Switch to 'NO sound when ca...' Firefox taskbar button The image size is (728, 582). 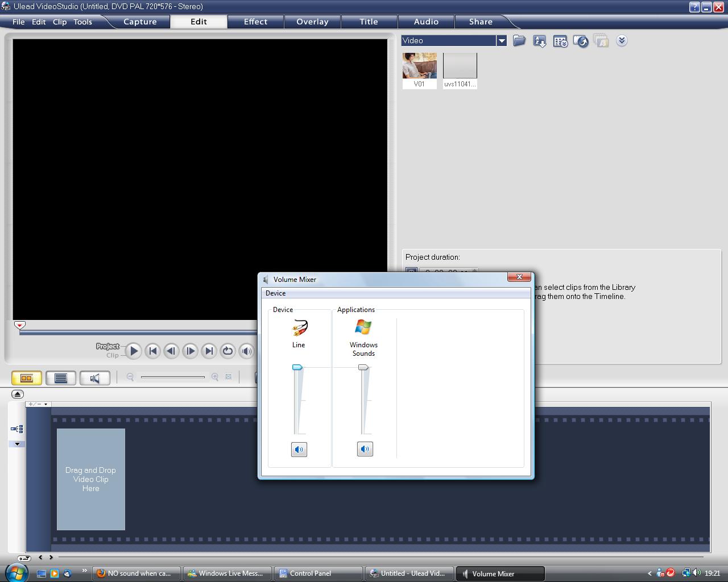point(137,573)
